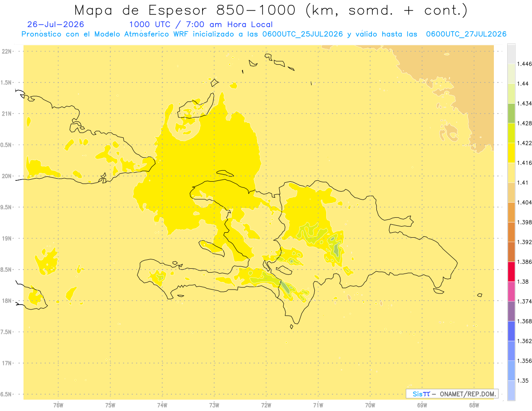Click the '69W' longitude label
This screenshot has width=532, height=411.
coord(422,406)
